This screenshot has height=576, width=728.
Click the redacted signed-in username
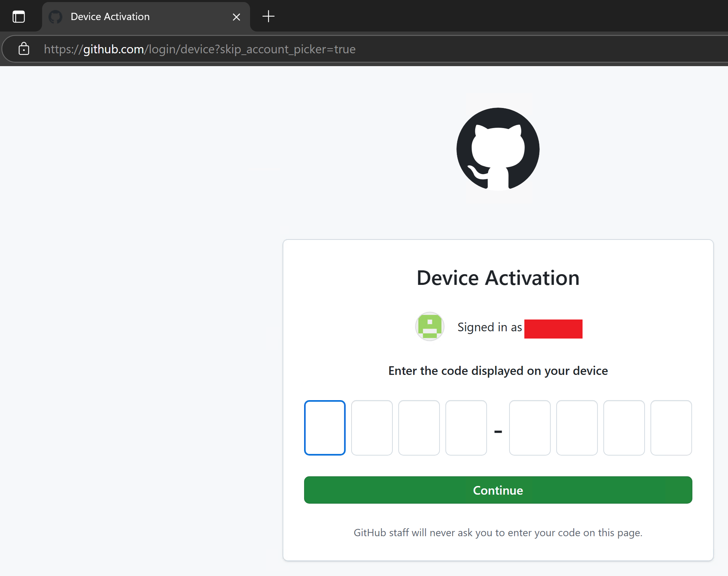pyautogui.click(x=553, y=328)
